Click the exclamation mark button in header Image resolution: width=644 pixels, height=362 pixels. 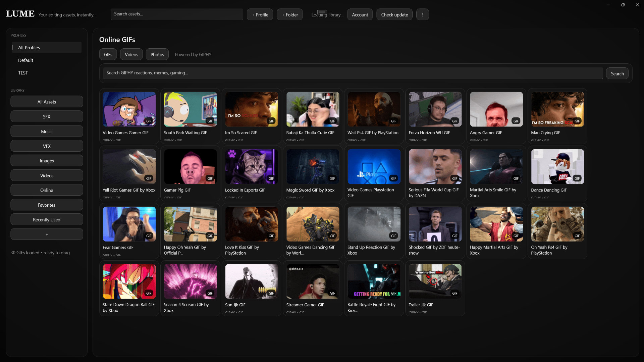[422, 14]
